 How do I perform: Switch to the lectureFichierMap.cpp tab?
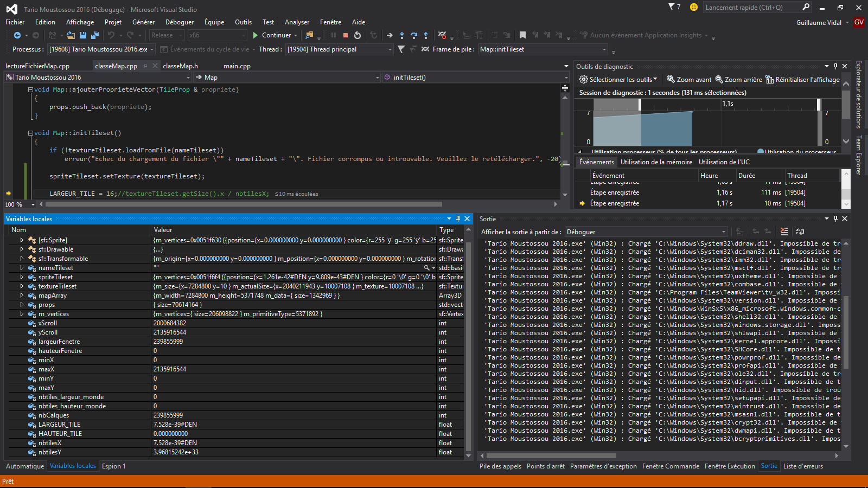tap(37, 66)
